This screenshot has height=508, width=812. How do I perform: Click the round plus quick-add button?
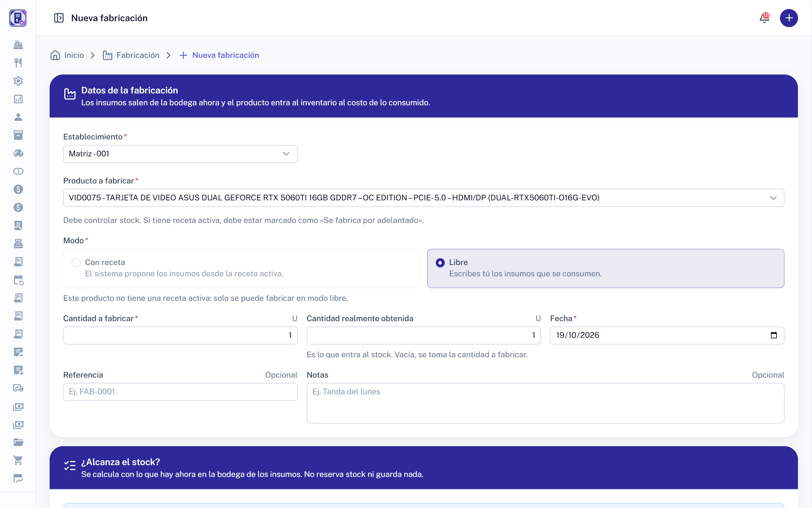coord(789,18)
